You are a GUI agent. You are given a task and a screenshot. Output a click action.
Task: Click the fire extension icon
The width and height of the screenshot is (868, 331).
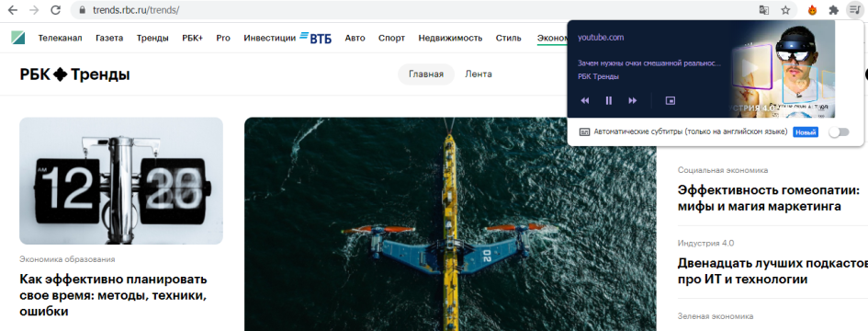coord(812,10)
